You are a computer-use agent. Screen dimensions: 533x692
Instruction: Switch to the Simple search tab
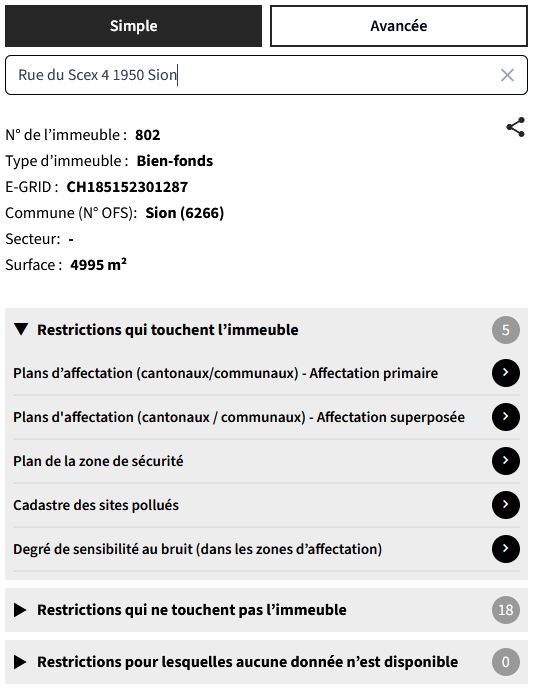click(x=133, y=26)
